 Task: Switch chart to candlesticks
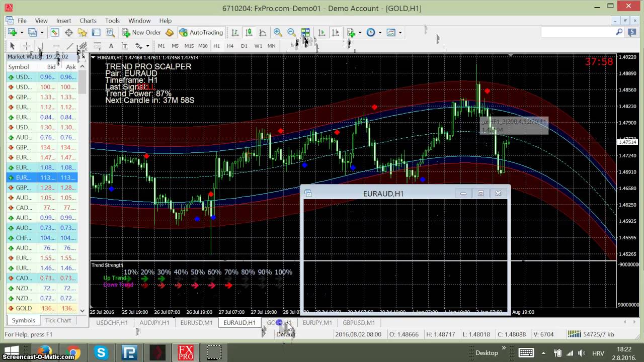(x=249, y=32)
